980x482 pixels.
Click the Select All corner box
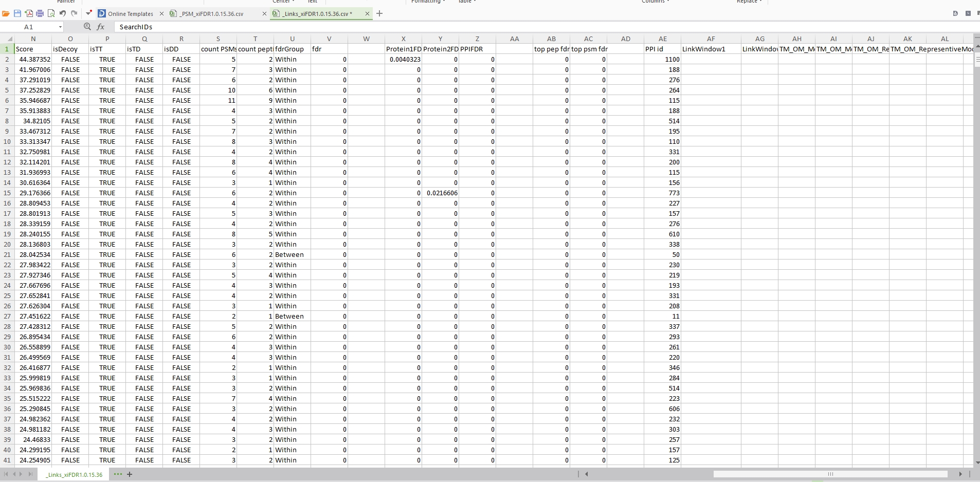[7, 39]
